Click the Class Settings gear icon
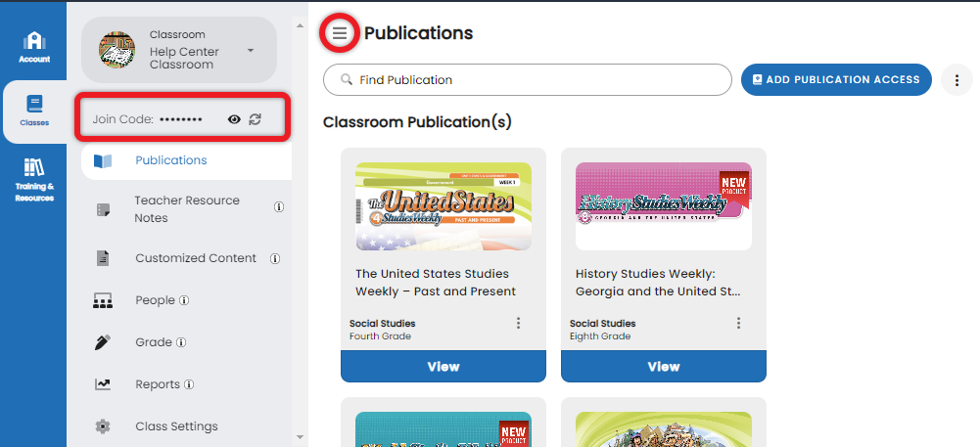 point(103,426)
